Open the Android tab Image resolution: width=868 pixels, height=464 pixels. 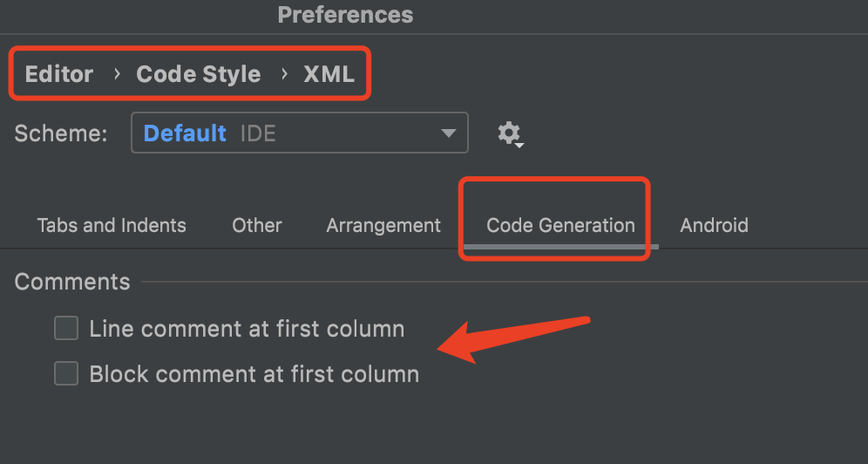[x=714, y=225]
